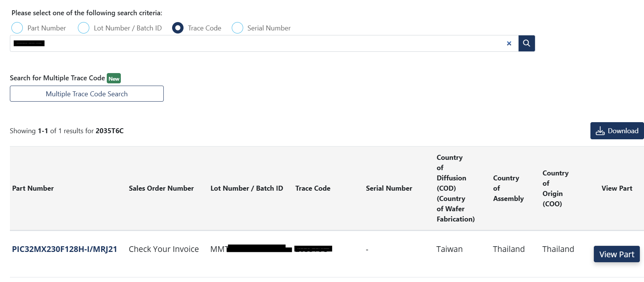
Task: Click the Part Number column header
Action: pyautogui.click(x=33, y=188)
